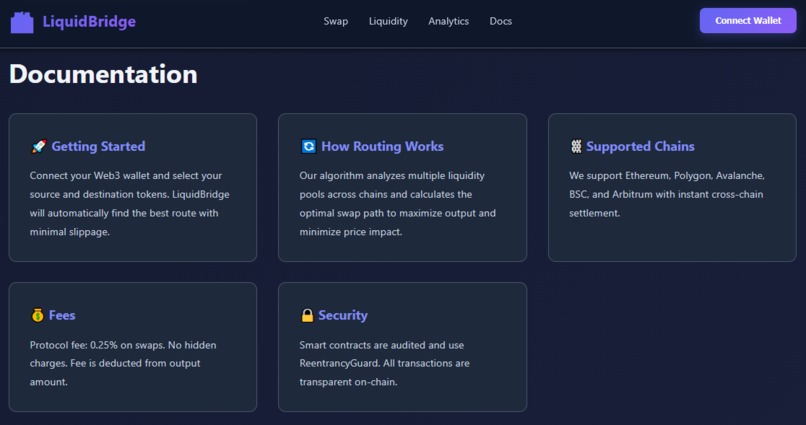
Task: Go to the Liquidity nav item
Action: pyautogui.click(x=388, y=21)
